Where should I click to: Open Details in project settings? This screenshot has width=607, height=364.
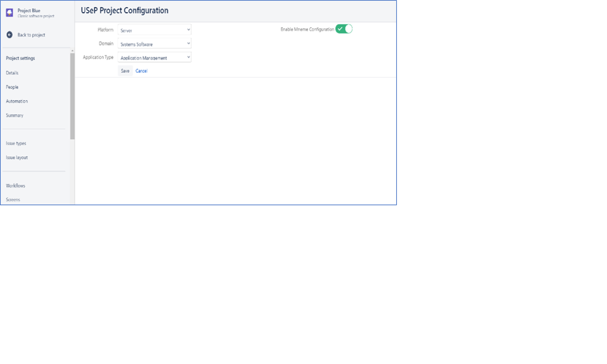pyautogui.click(x=12, y=73)
